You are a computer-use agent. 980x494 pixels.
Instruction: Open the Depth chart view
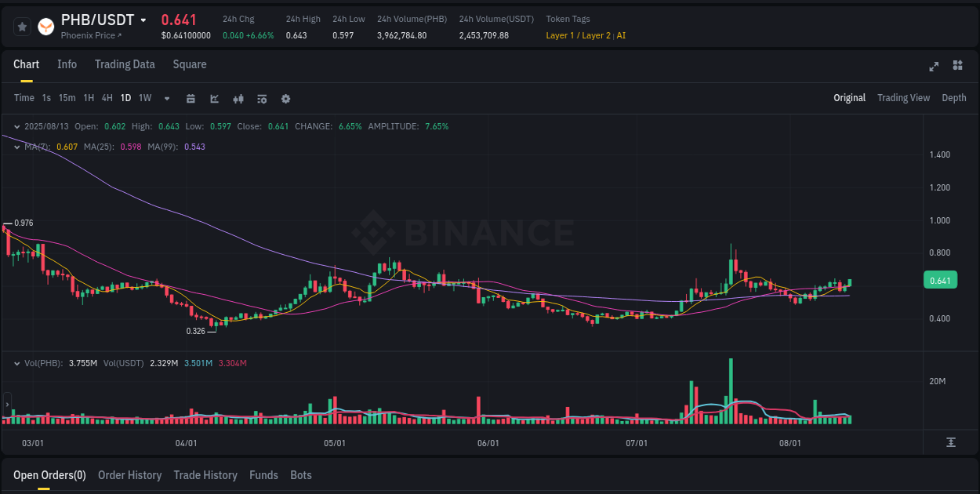point(954,98)
